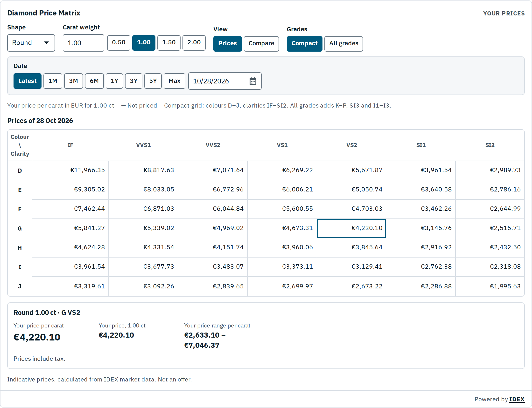Open the calendar picker icon in date field
The height and width of the screenshot is (408, 532).
click(253, 81)
